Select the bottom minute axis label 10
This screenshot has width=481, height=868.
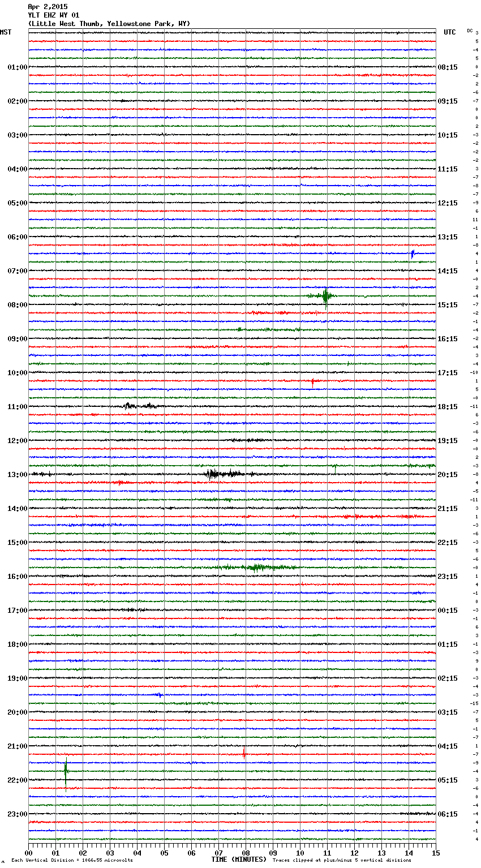coord(300,853)
